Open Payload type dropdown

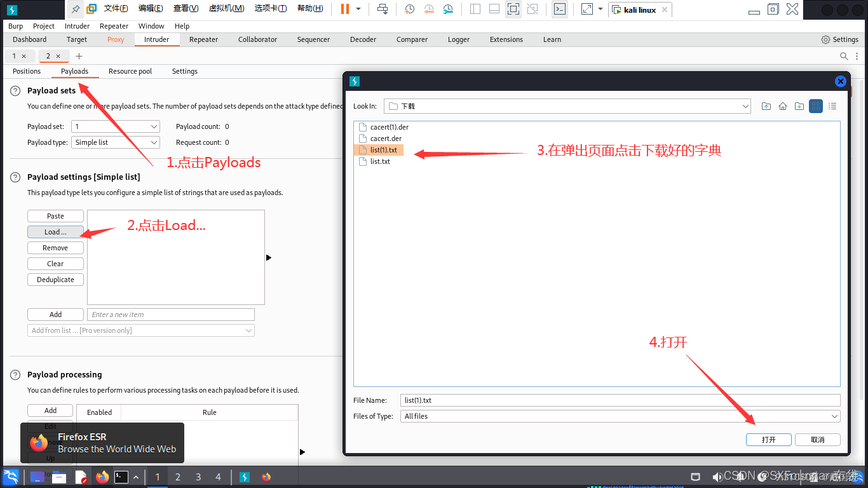click(x=116, y=142)
